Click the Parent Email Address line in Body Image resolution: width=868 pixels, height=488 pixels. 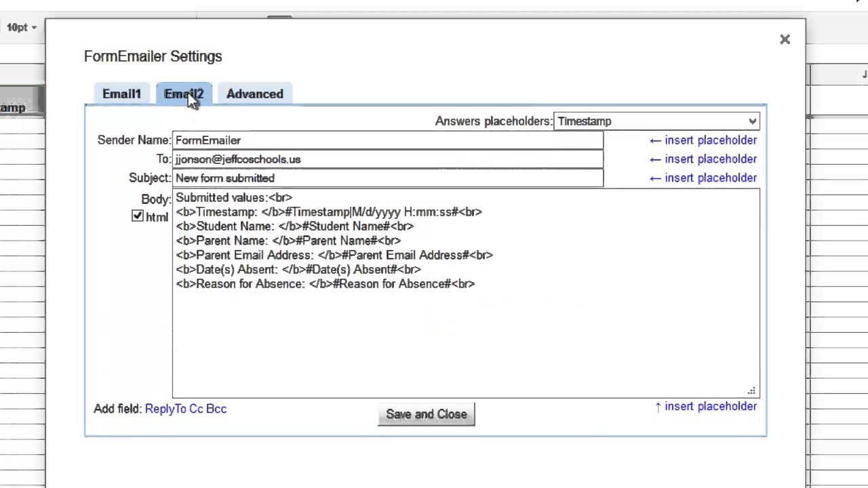[334, 256]
